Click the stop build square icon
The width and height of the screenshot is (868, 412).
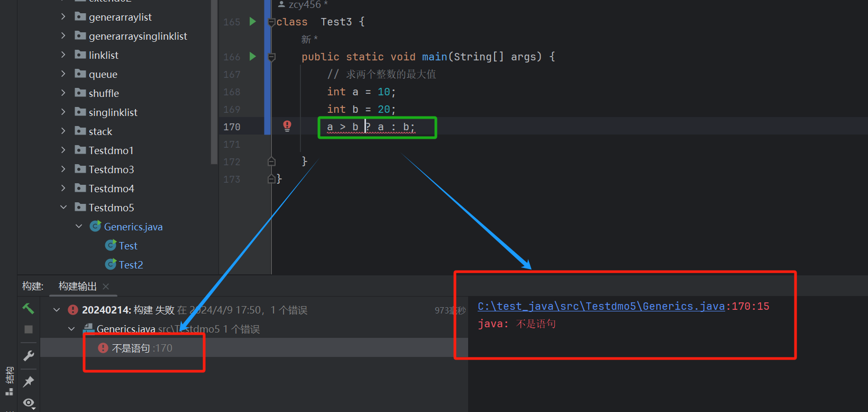(x=29, y=329)
